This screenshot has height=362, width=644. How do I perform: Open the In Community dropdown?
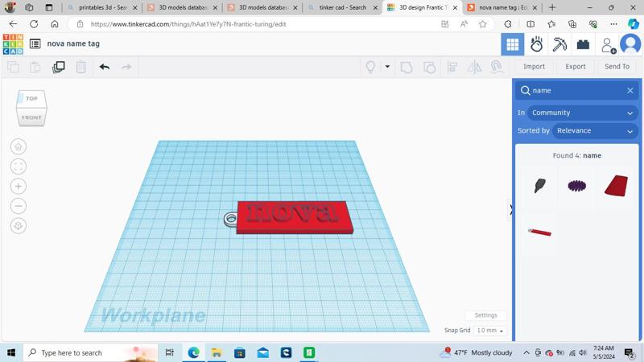(582, 113)
